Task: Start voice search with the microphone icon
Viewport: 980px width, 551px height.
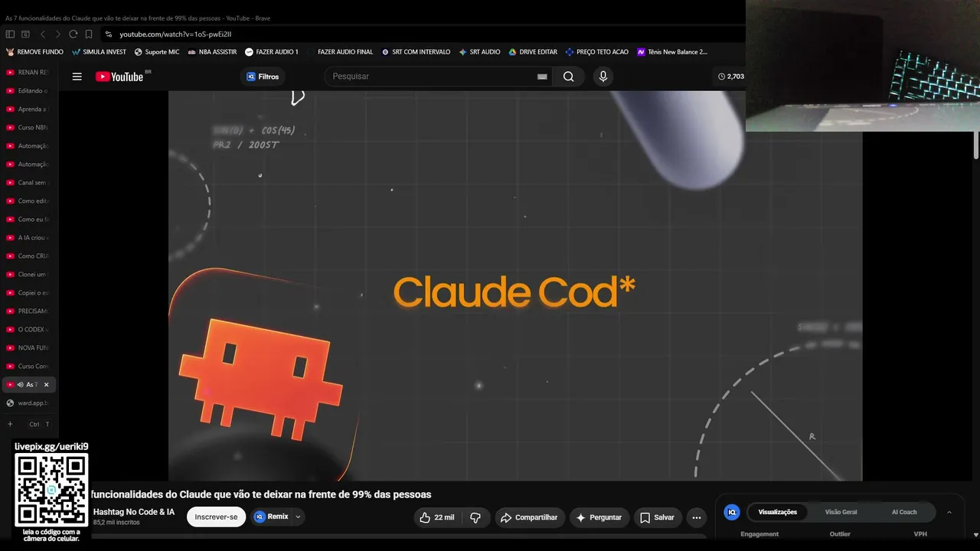Action: (x=603, y=77)
